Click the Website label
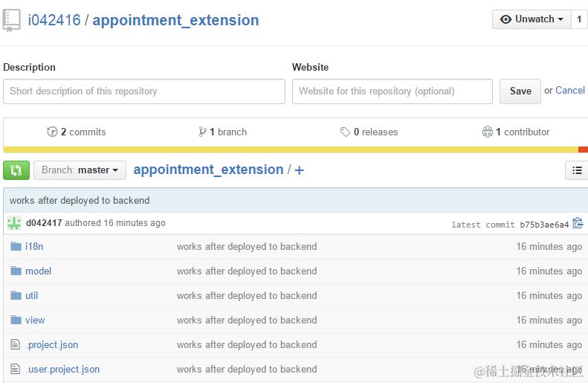This screenshot has height=383, width=588. (310, 67)
